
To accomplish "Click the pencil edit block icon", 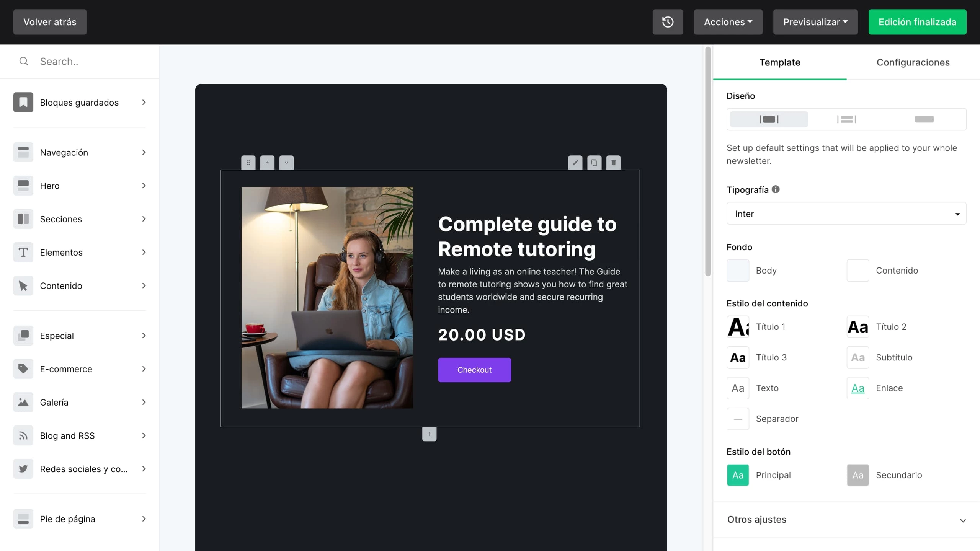I will tap(575, 163).
